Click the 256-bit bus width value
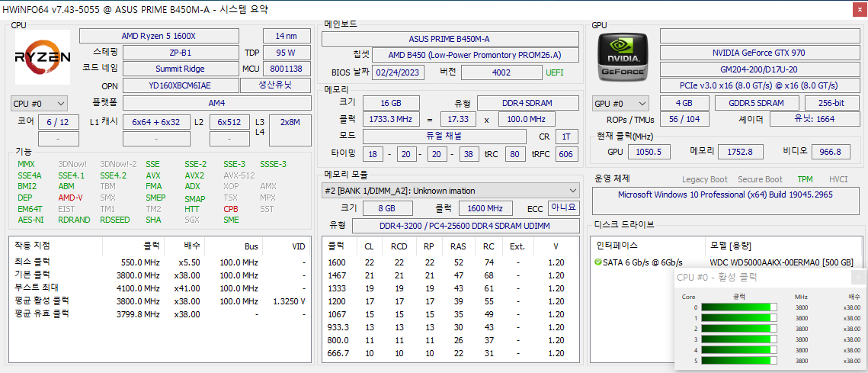This screenshot has height=373, width=868. pos(831,103)
